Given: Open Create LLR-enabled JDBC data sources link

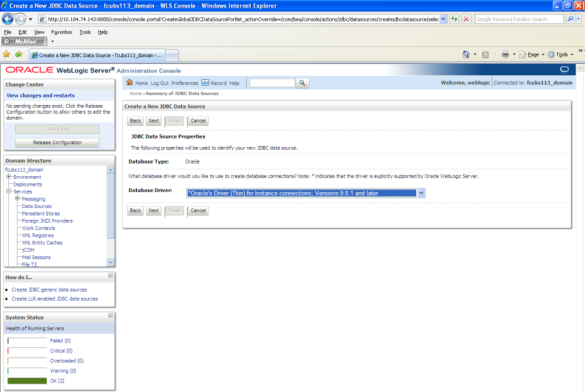Looking at the screenshot, I should pyautogui.click(x=55, y=299).
